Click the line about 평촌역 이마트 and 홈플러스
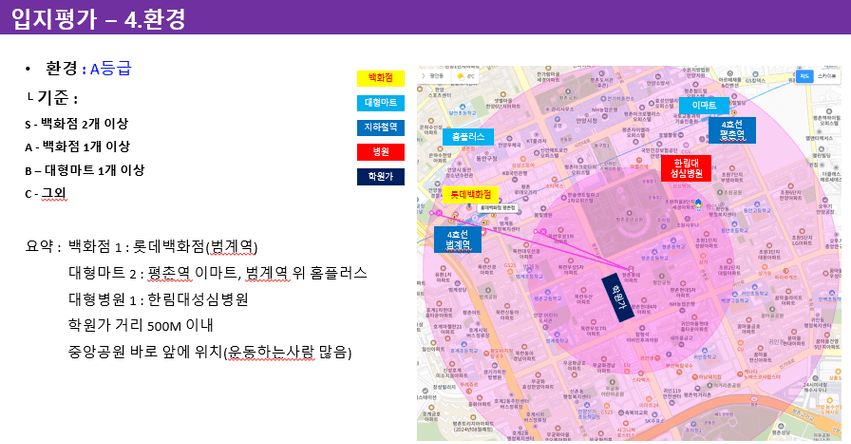The width and height of the screenshot is (851, 444). click(x=218, y=273)
